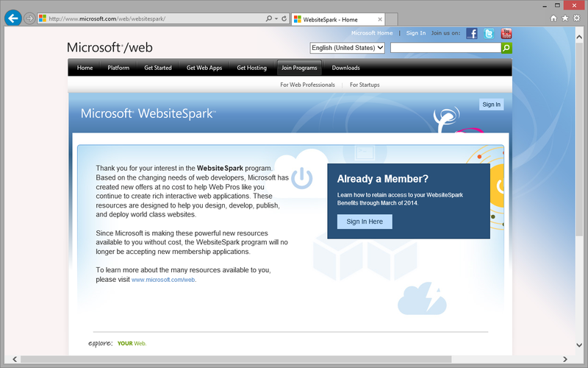588x368 pixels.
Task: Click the horizontal scrollbar left arrow
Action: (15, 359)
